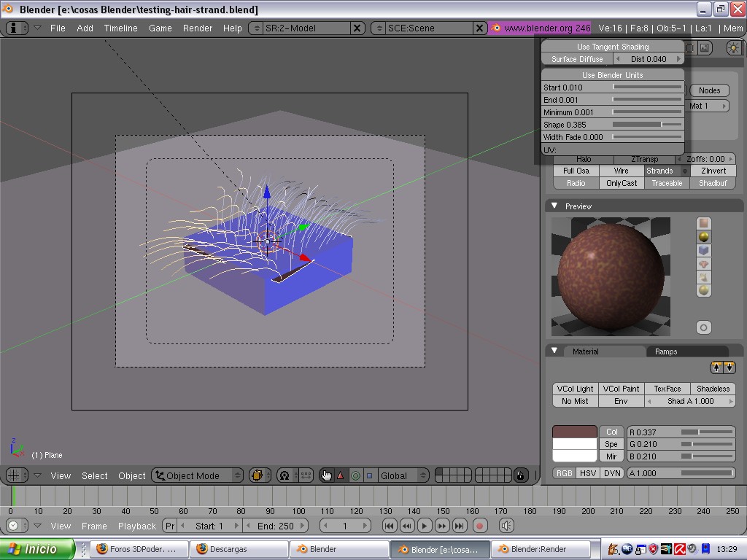Toggle Shadeless material option
This screenshot has height=560, width=747.
[713, 389]
